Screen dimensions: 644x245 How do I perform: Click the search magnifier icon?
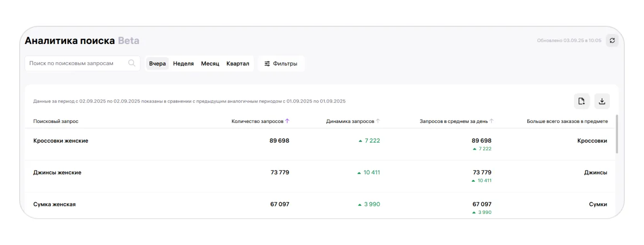click(132, 63)
